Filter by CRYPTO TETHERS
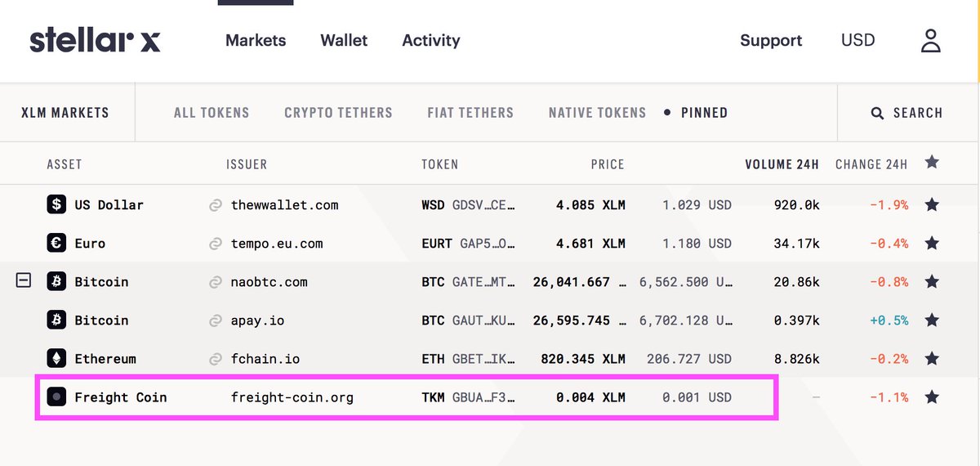The width and height of the screenshot is (980, 466). (x=338, y=113)
